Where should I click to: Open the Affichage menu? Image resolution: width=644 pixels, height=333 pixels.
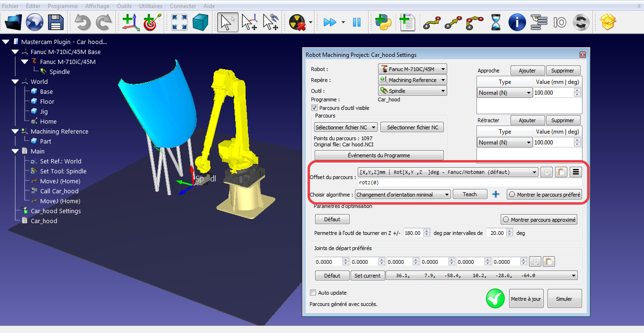click(97, 6)
